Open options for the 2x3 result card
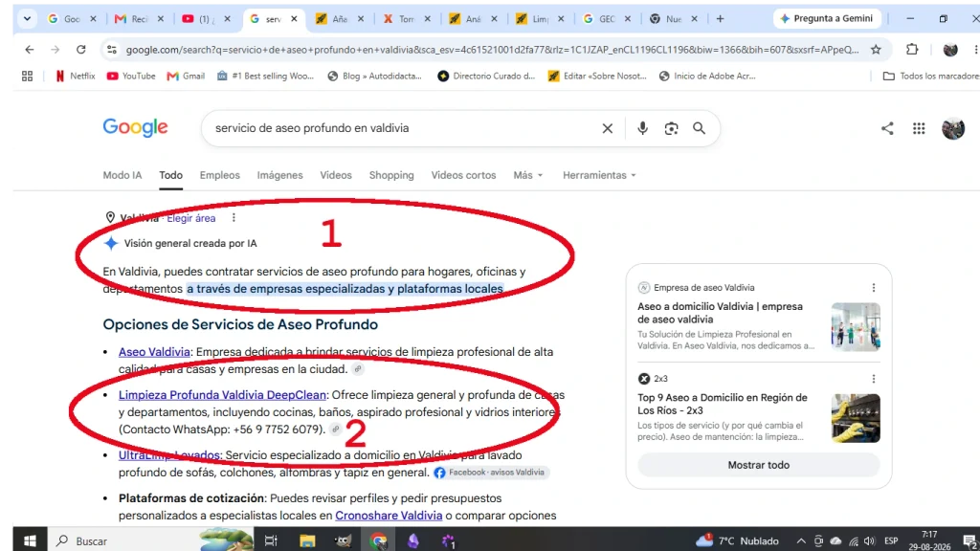The image size is (980, 551). (874, 379)
